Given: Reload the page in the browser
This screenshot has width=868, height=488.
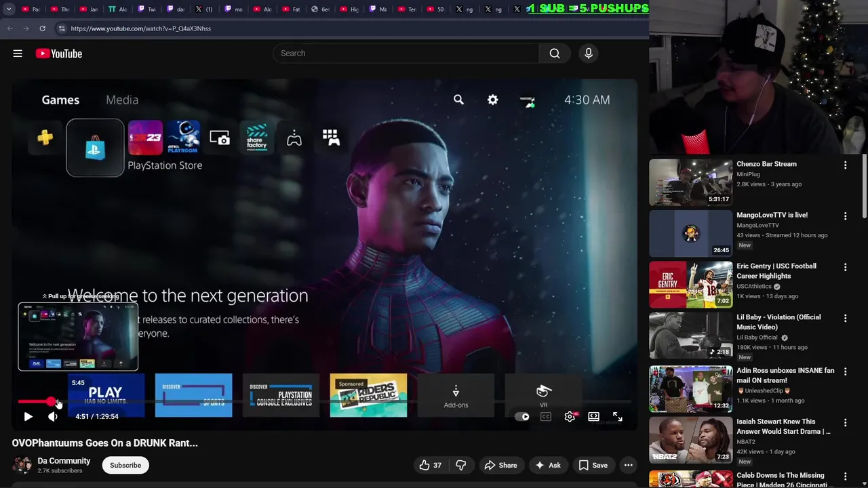Looking at the screenshot, I should (42, 28).
